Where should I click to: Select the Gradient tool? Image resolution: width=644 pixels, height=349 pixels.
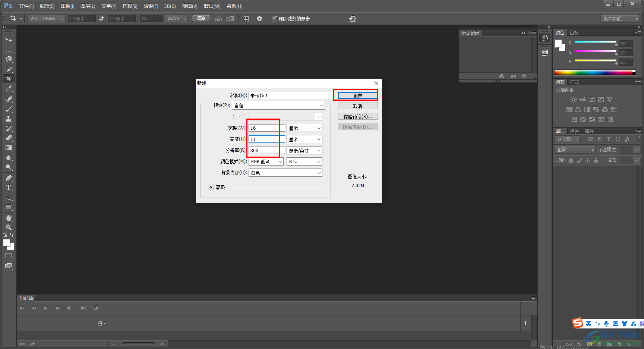click(9, 148)
